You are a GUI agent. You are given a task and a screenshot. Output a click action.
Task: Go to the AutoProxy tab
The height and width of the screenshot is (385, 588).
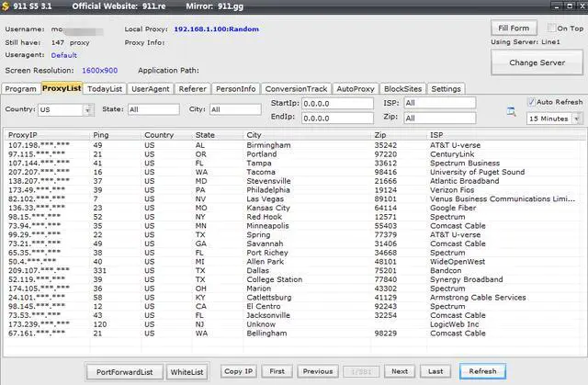tap(356, 89)
